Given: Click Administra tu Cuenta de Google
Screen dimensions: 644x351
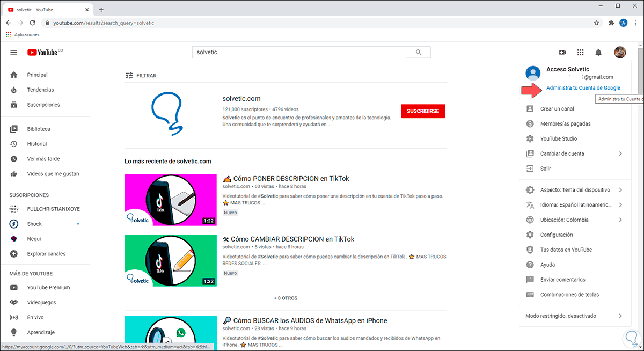Looking at the screenshot, I should (583, 88).
